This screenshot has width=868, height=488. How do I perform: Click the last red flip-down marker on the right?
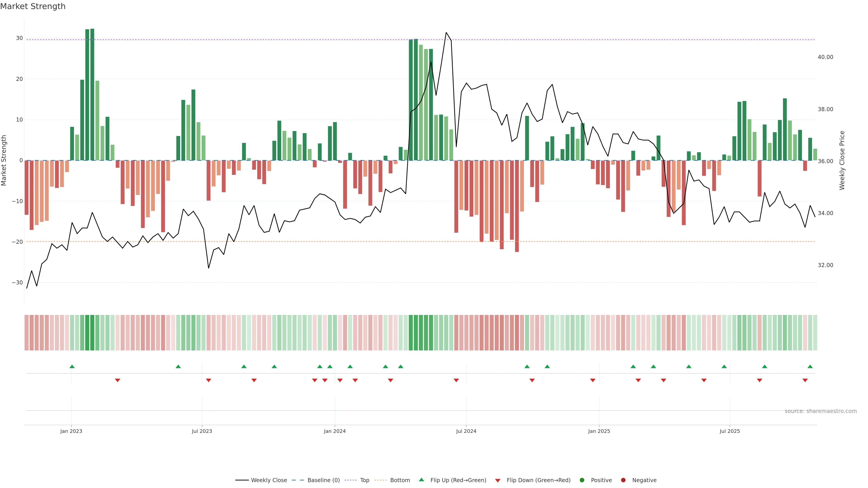tap(805, 380)
